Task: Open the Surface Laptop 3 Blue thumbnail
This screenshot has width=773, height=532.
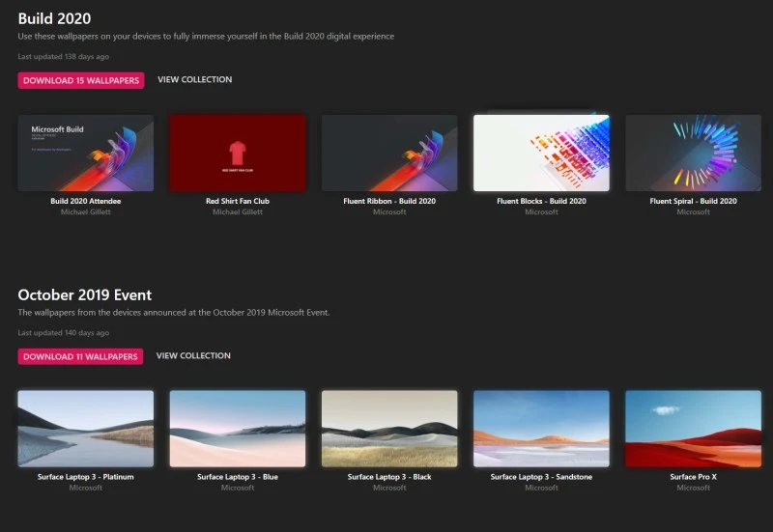Action: [238, 429]
